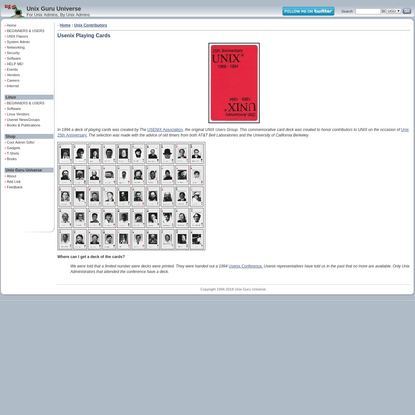
Task: Open the Networking sidebar link
Action: [x=16, y=47]
